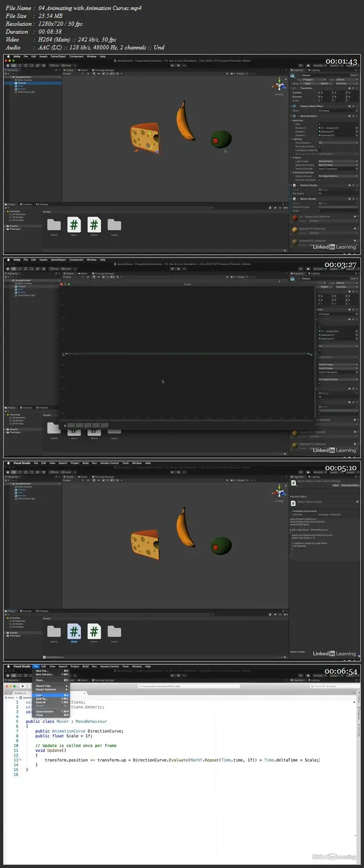Toggle Mesh Renderer enable checkbox in 00:01:43
The image size is (364, 868).
(298, 116)
